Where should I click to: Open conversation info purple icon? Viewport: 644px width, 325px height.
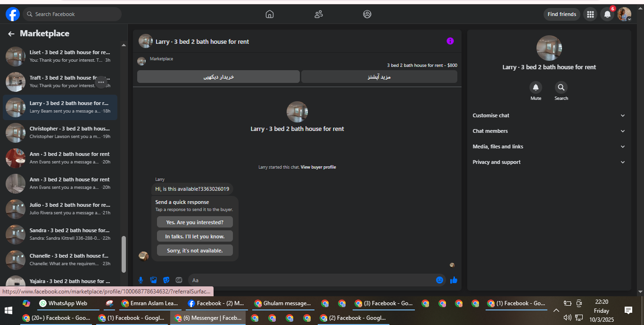(x=450, y=41)
